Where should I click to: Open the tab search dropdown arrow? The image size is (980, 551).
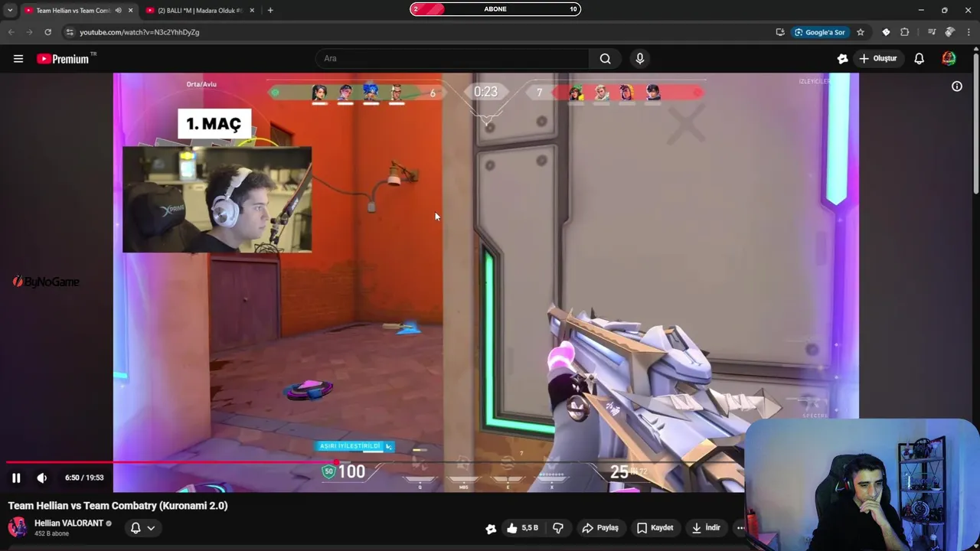pyautogui.click(x=10, y=10)
